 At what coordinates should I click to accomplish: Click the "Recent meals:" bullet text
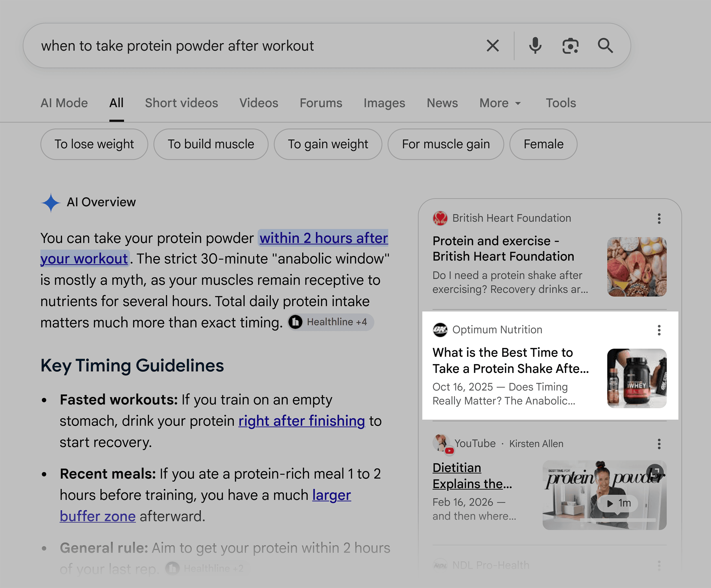tap(108, 474)
